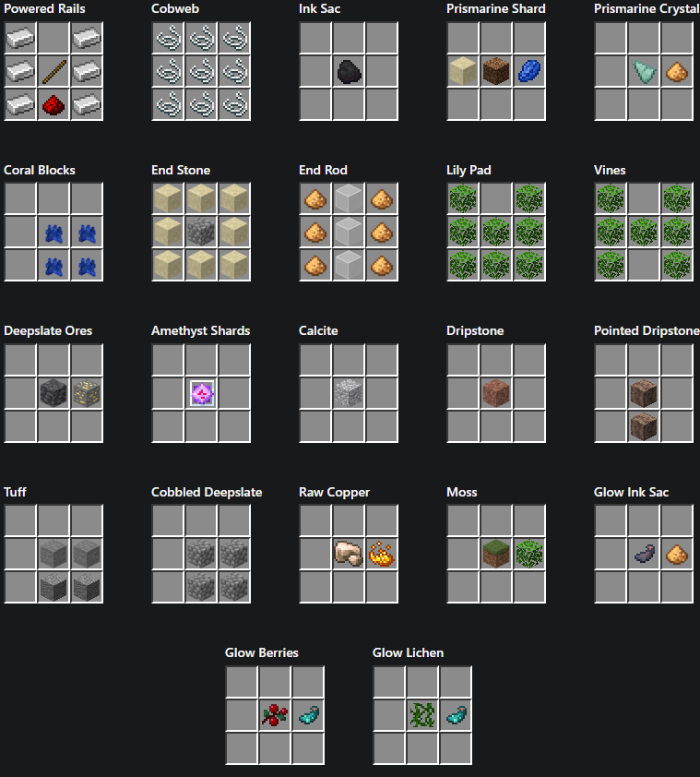The width and height of the screenshot is (700, 777).
Task: Click the Vines heading
Action: [x=610, y=170]
